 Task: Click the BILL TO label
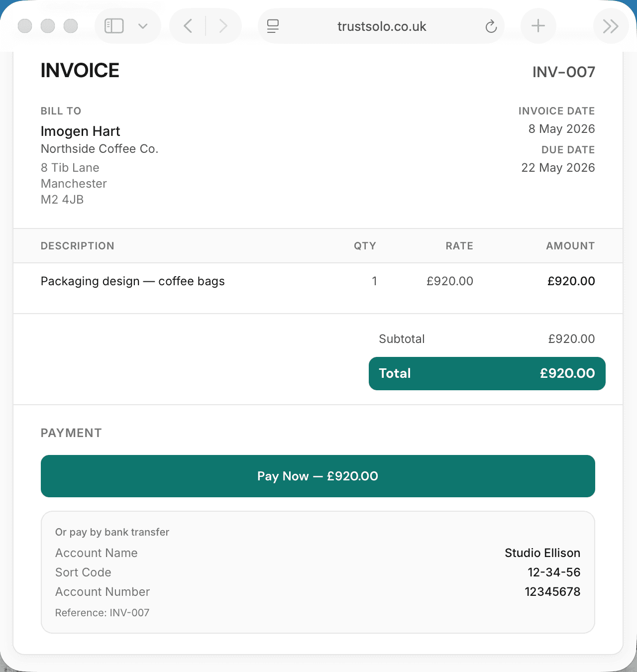61,111
